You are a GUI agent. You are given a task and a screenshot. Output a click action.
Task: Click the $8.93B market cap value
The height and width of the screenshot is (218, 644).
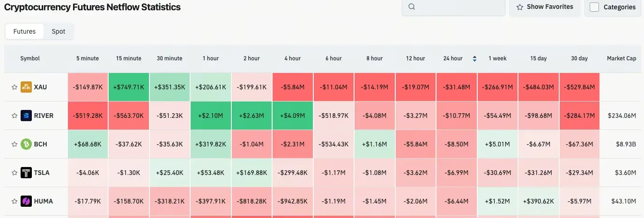click(x=626, y=144)
